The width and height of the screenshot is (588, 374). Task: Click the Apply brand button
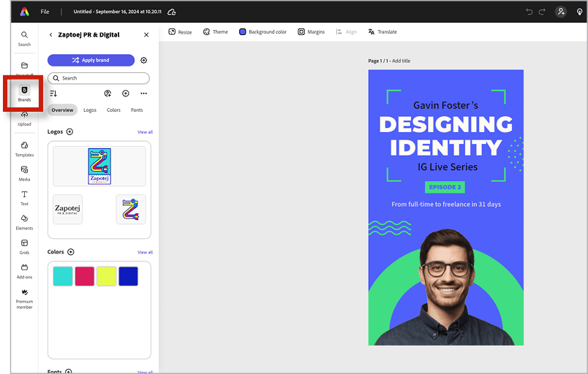91,61
